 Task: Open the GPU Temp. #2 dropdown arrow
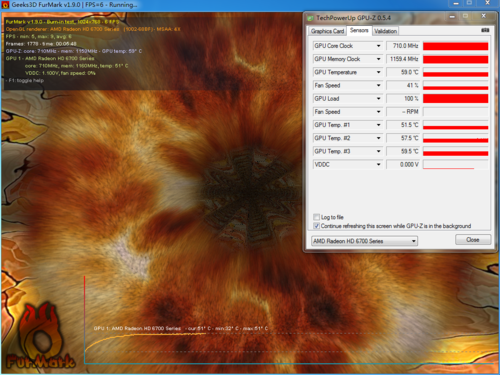click(x=378, y=138)
